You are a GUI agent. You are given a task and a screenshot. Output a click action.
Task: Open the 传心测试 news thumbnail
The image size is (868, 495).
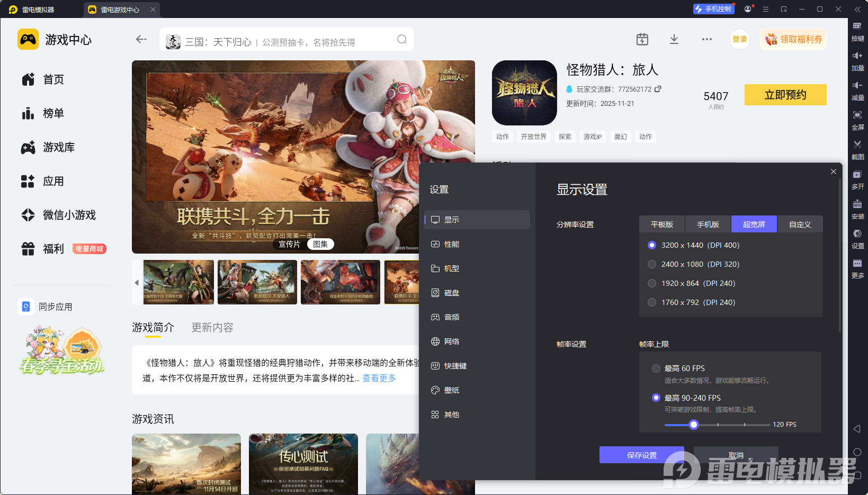(303, 464)
